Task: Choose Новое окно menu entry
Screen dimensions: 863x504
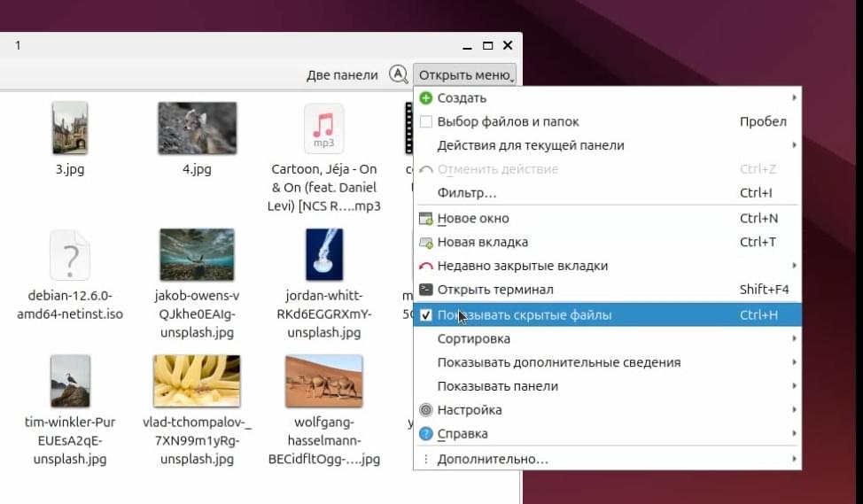Action: [608, 219]
